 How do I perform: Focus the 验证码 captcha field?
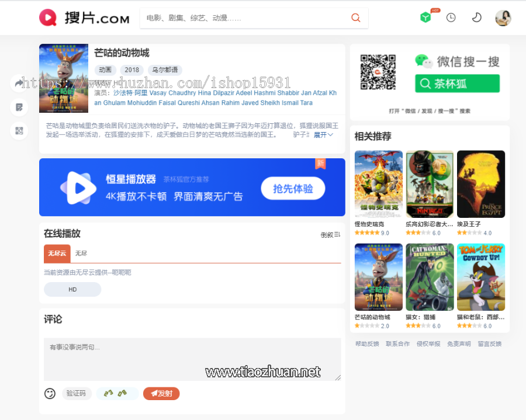(x=77, y=394)
